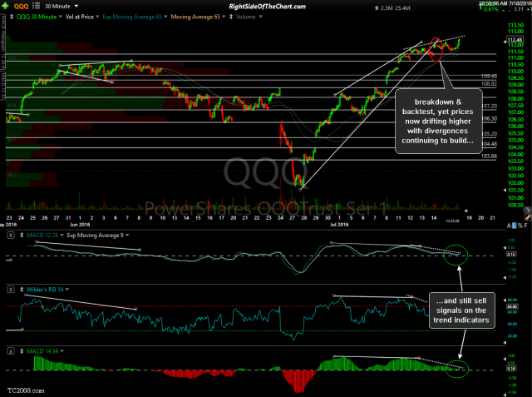The image size is (532, 397).
Task: Select fixed scale F toggle
Action: 525,226
